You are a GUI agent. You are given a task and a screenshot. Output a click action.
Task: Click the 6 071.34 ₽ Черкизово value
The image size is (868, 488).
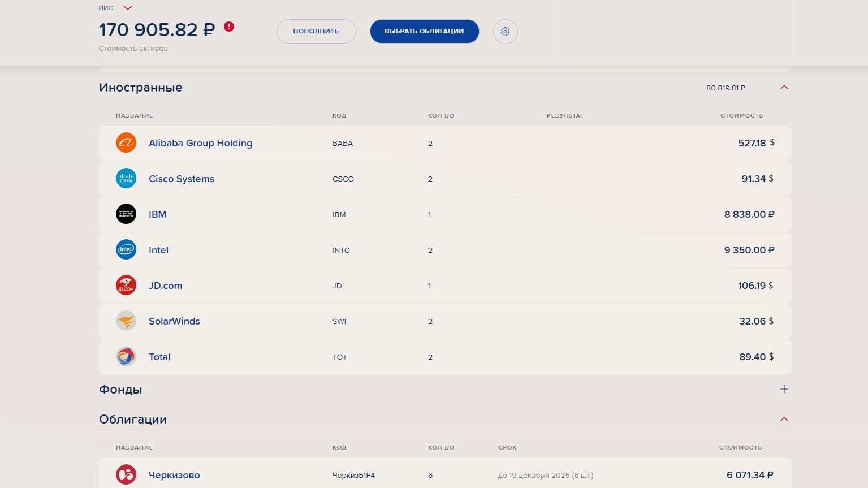point(750,475)
